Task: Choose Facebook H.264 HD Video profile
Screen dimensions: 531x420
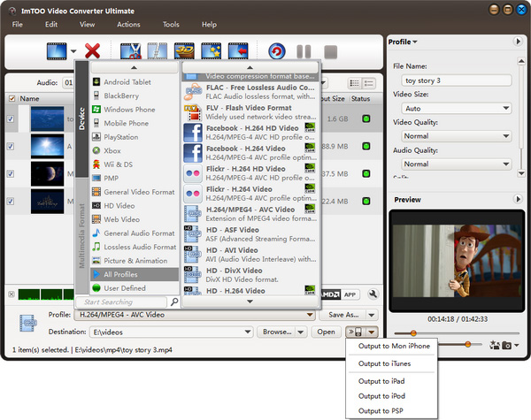Action: coord(250,133)
